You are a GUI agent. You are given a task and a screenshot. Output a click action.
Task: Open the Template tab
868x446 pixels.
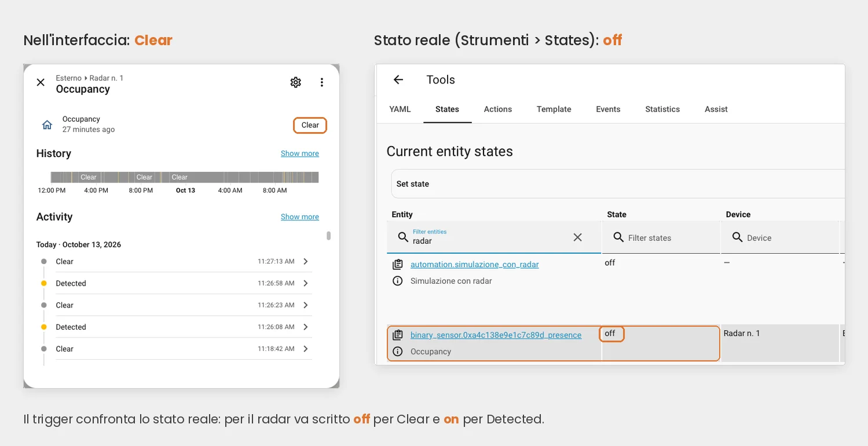pos(554,109)
